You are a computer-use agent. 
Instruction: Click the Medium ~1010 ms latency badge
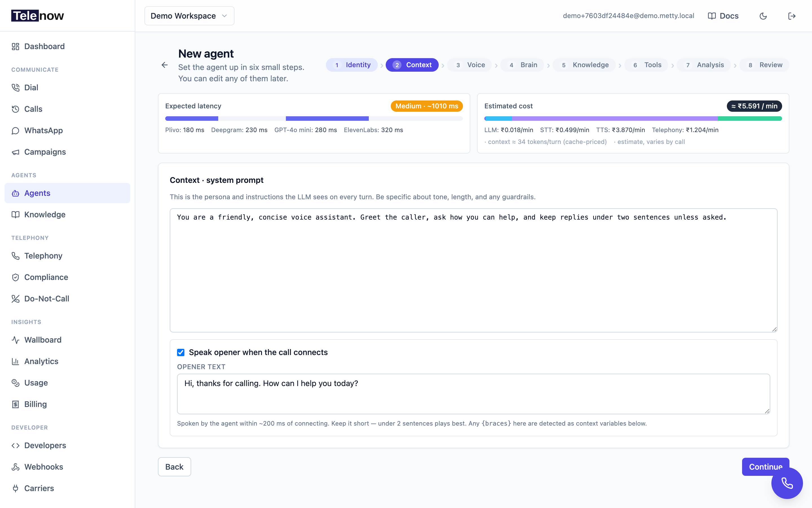tap(427, 106)
